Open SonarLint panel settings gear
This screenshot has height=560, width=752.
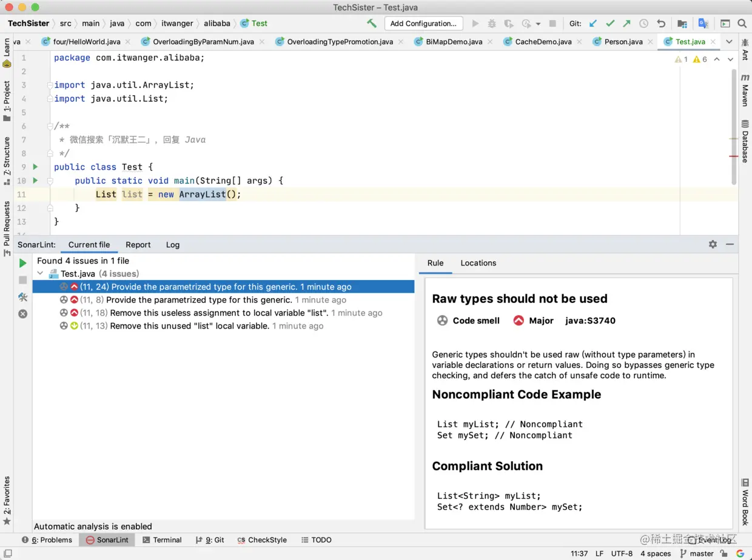coord(713,244)
